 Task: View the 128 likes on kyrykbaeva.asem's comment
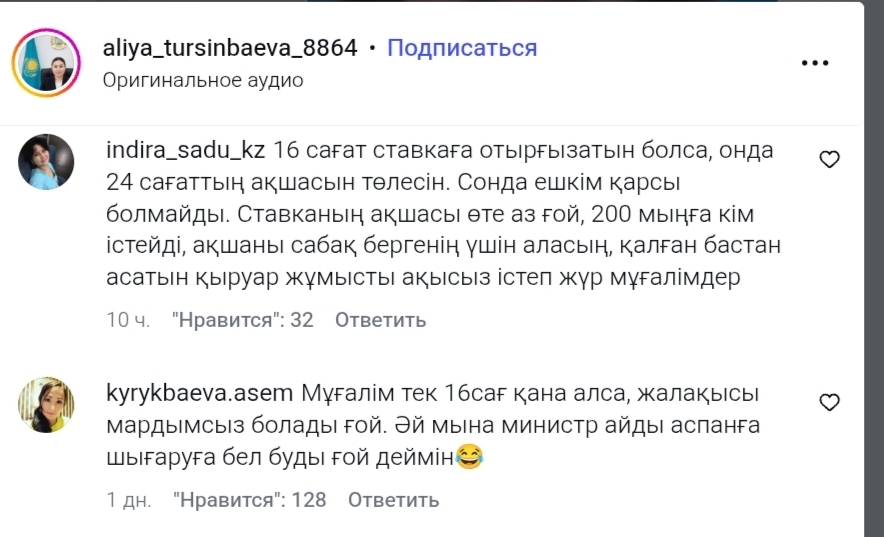[249, 499]
